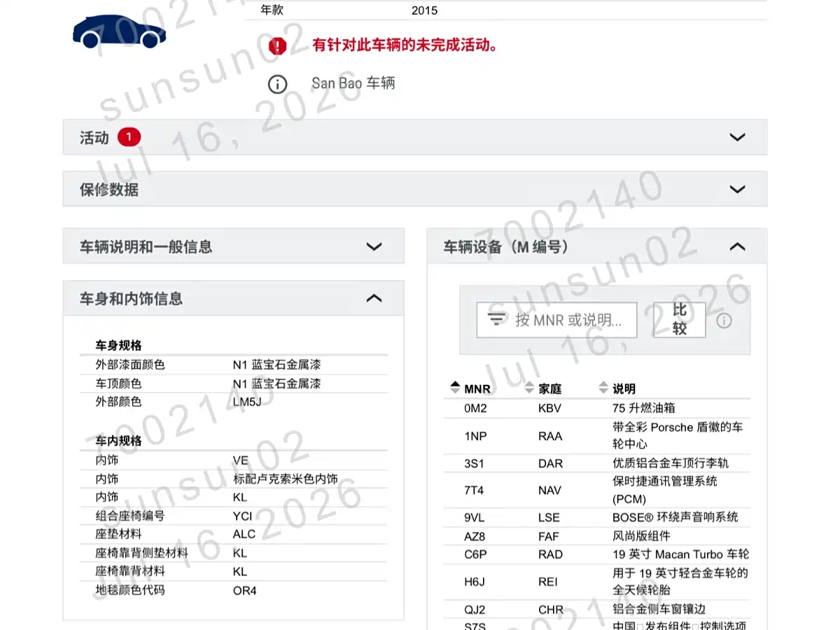
Task: Click the 组合座椅编号 value YCI
Action: click(x=243, y=516)
